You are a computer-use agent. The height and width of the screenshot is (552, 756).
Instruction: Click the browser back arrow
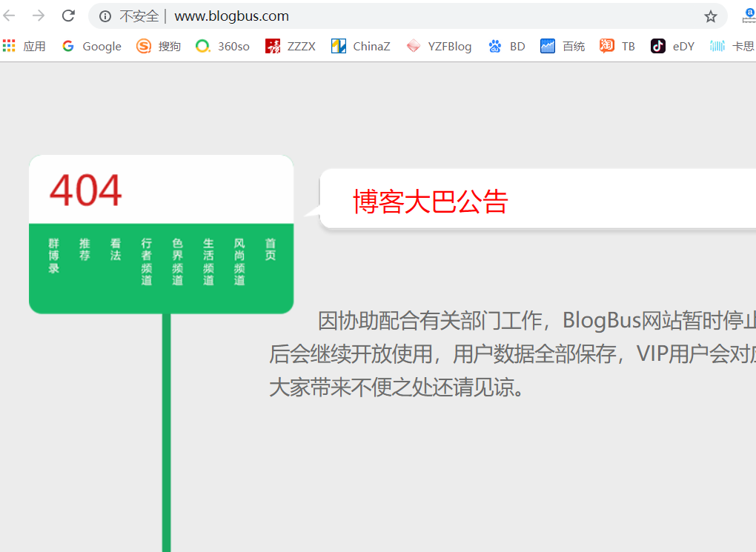click(10, 16)
